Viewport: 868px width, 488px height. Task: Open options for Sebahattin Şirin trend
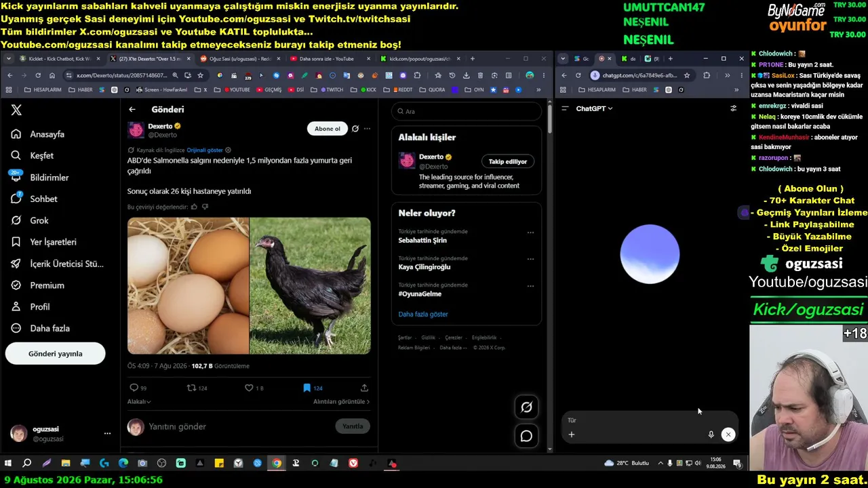530,232
